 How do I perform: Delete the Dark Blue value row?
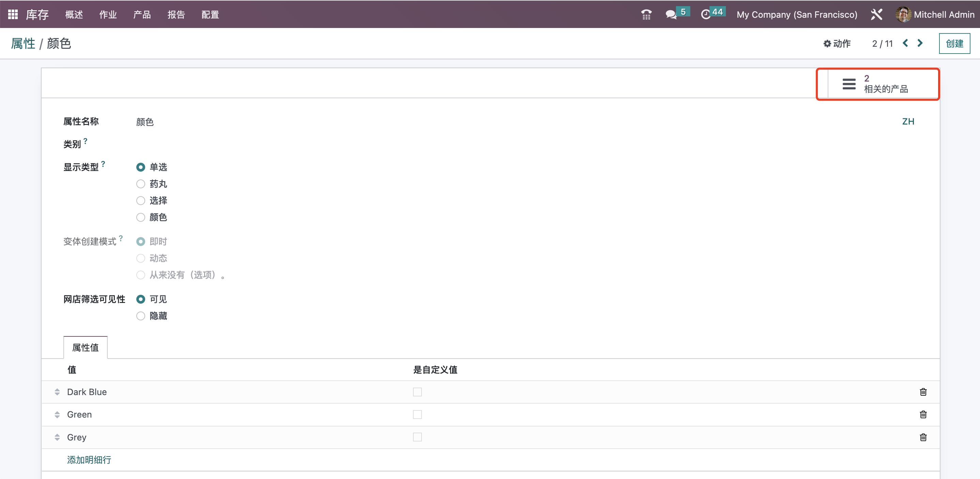point(923,392)
